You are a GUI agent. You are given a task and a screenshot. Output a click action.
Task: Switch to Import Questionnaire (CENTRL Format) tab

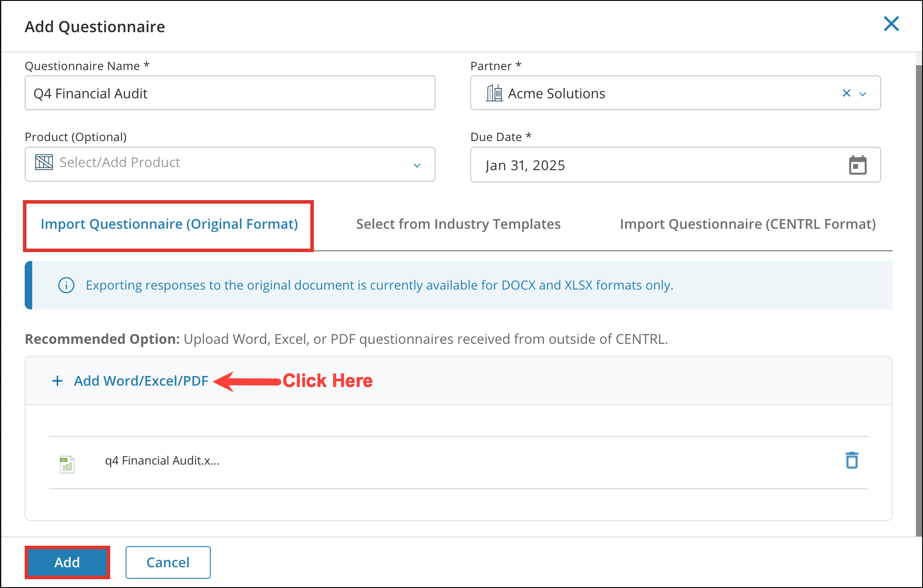[748, 224]
